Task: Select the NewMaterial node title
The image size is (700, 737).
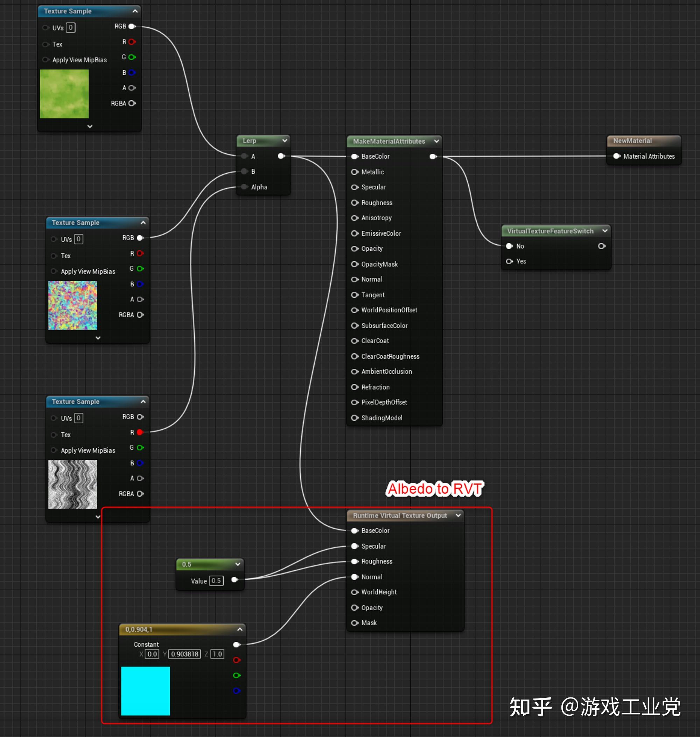Action: point(632,141)
